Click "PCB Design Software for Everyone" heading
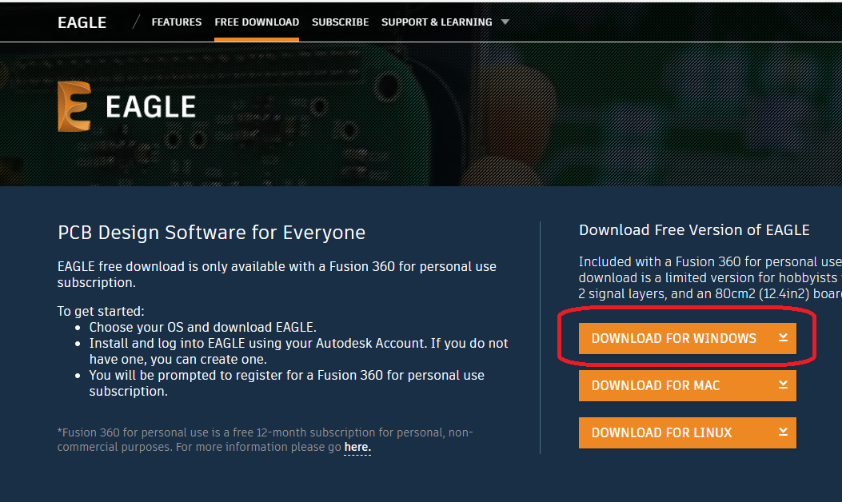 (x=212, y=232)
